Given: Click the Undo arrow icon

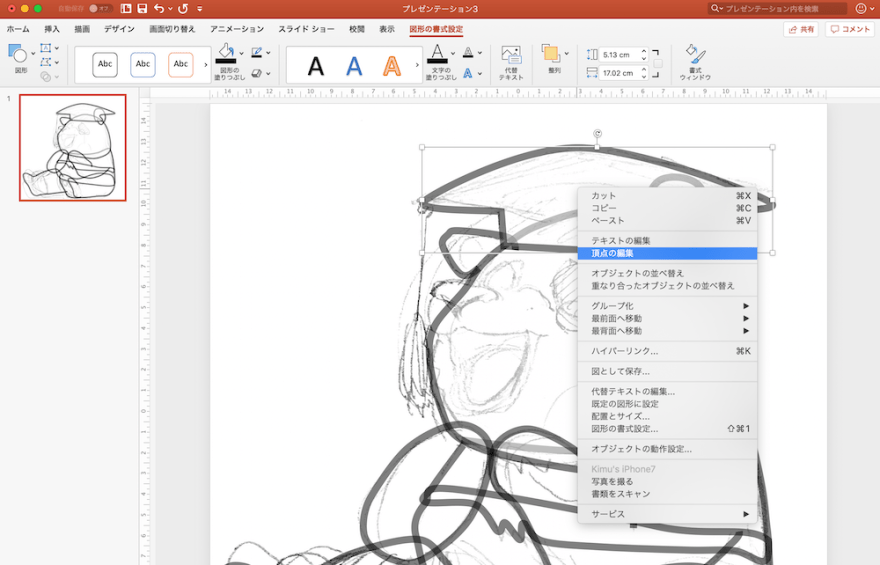Looking at the screenshot, I should point(159,8).
